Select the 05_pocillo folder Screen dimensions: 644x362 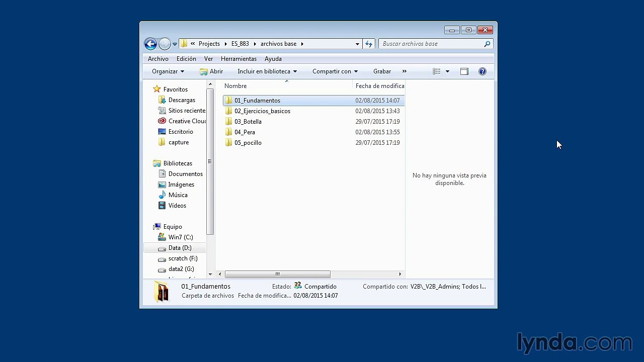(x=248, y=143)
